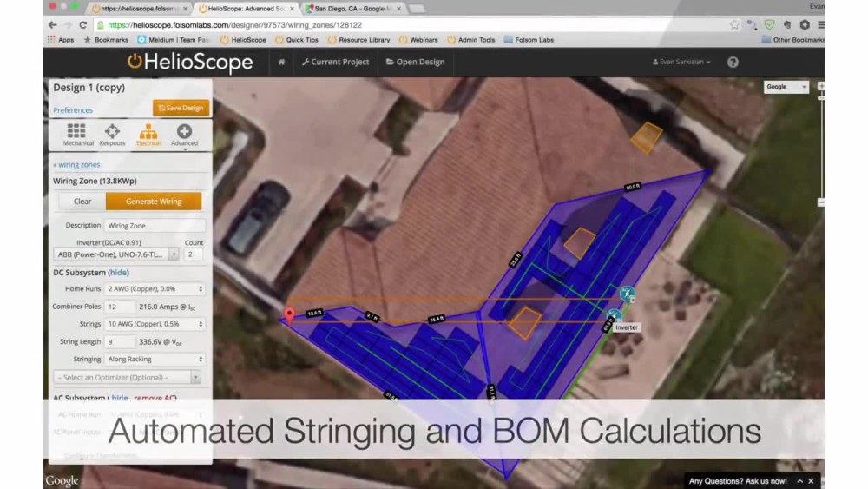The height and width of the screenshot is (489, 868).
Task: Click the Clear button
Action: [x=82, y=201]
